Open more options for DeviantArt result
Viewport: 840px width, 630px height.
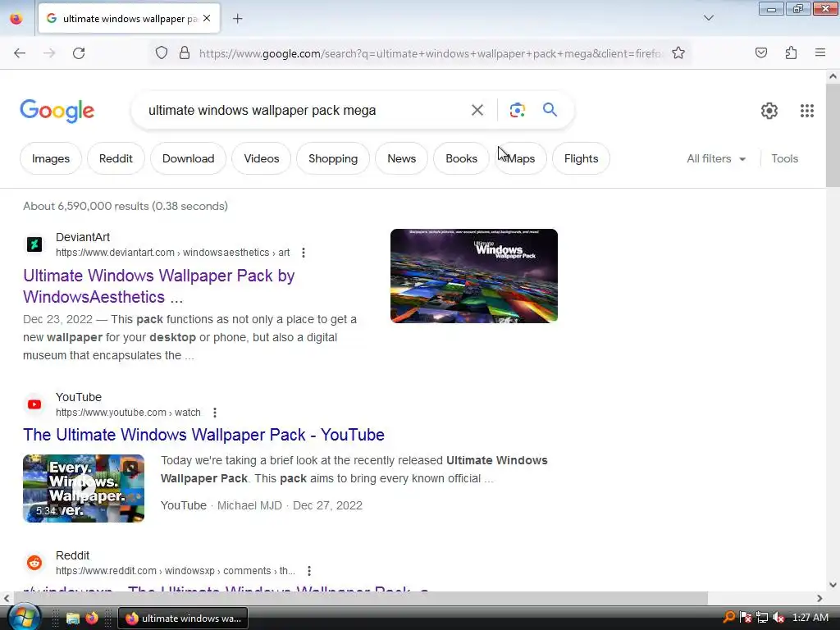[x=304, y=253]
